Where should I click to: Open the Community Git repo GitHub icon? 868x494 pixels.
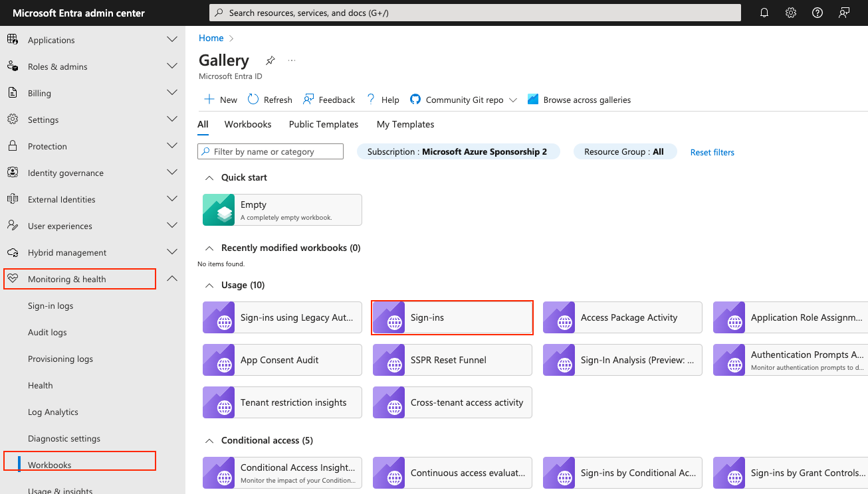click(x=415, y=99)
